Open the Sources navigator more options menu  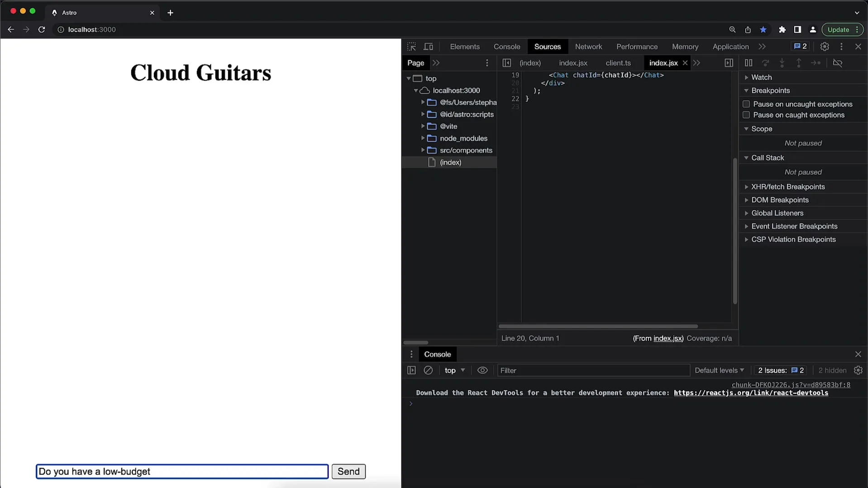click(487, 63)
